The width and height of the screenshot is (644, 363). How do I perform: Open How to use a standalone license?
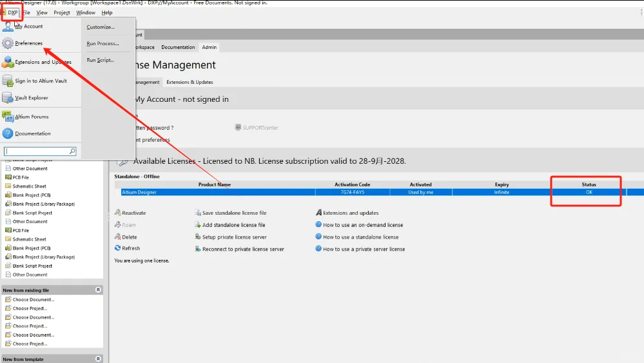pyautogui.click(x=360, y=237)
